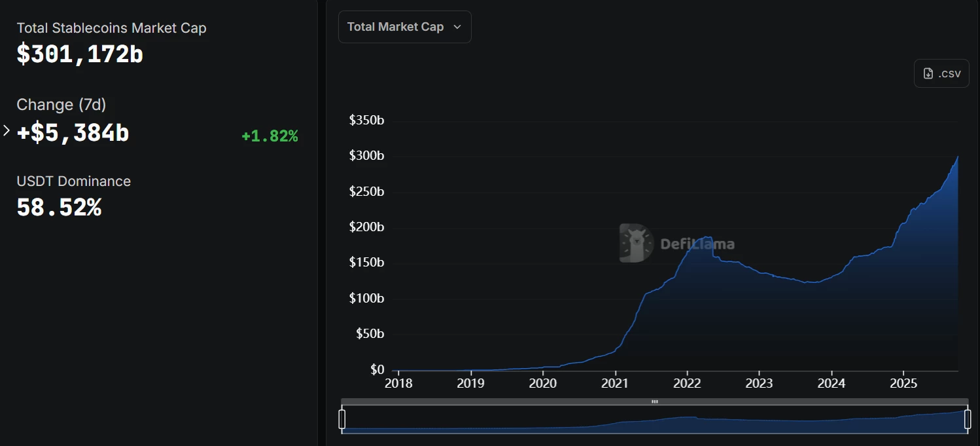
Task: Grab the left range slider handle
Action: point(342,419)
